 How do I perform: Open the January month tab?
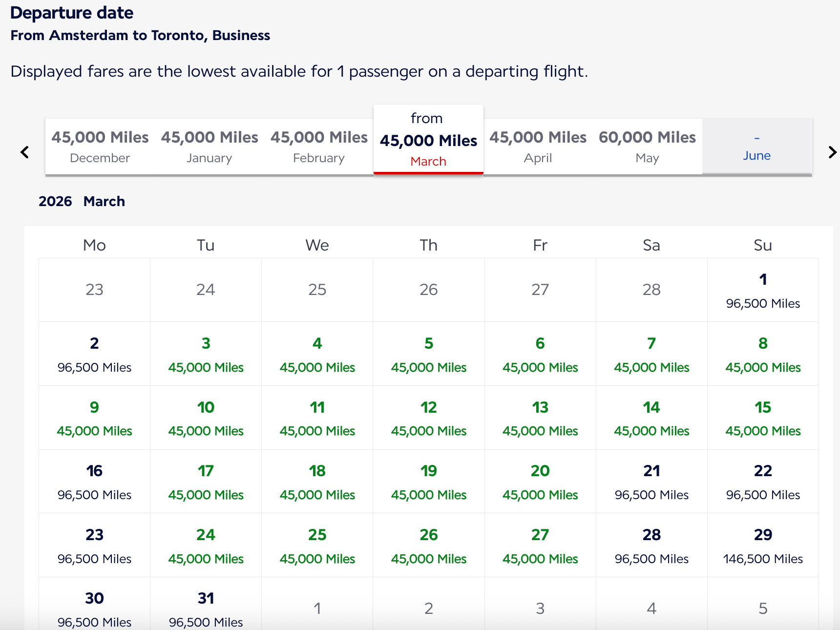point(210,147)
